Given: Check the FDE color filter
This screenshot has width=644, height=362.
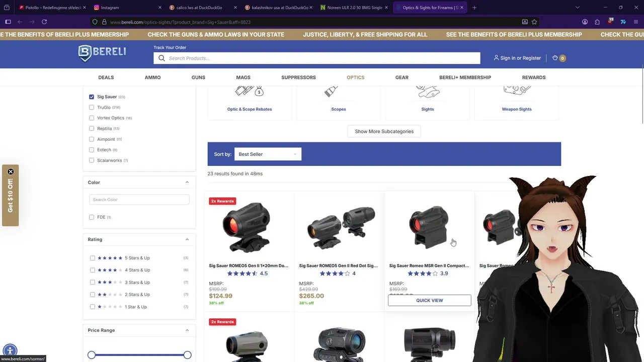Looking at the screenshot, I should pos(92,217).
